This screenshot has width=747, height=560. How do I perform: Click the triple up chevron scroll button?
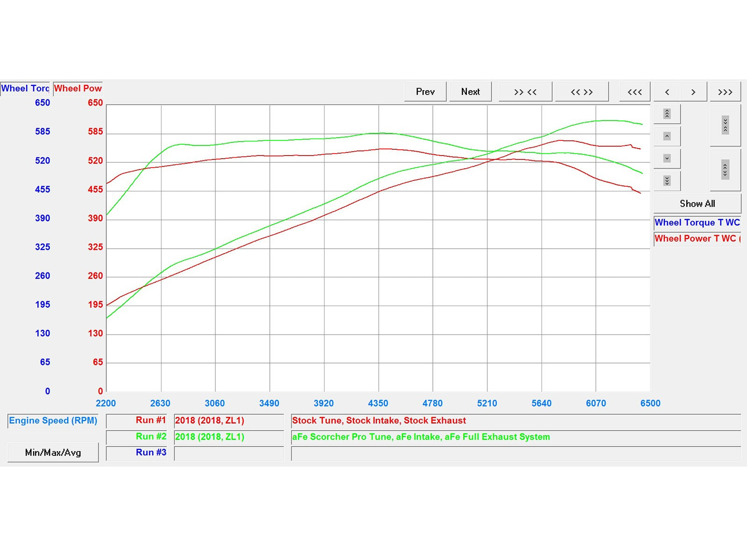pos(667,114)
